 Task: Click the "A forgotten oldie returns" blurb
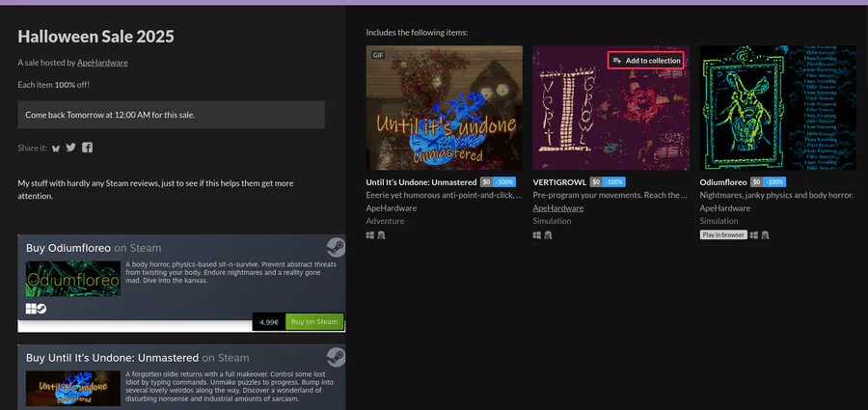tap(231, 386)
